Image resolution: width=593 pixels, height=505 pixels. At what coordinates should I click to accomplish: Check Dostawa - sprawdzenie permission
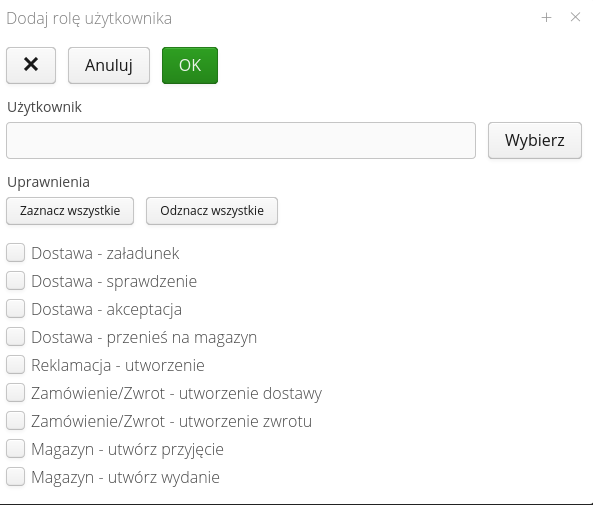(x=16, y=281)
